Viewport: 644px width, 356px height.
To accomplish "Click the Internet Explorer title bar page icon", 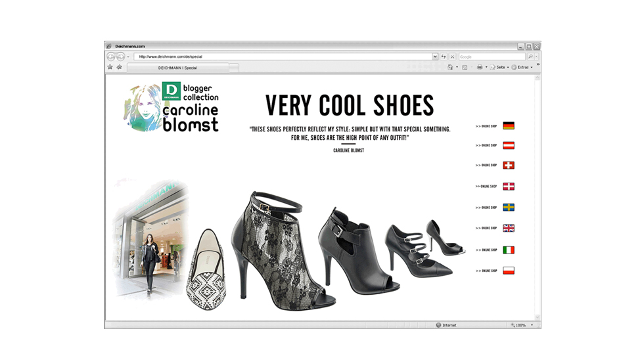I will tap(109, 46).
